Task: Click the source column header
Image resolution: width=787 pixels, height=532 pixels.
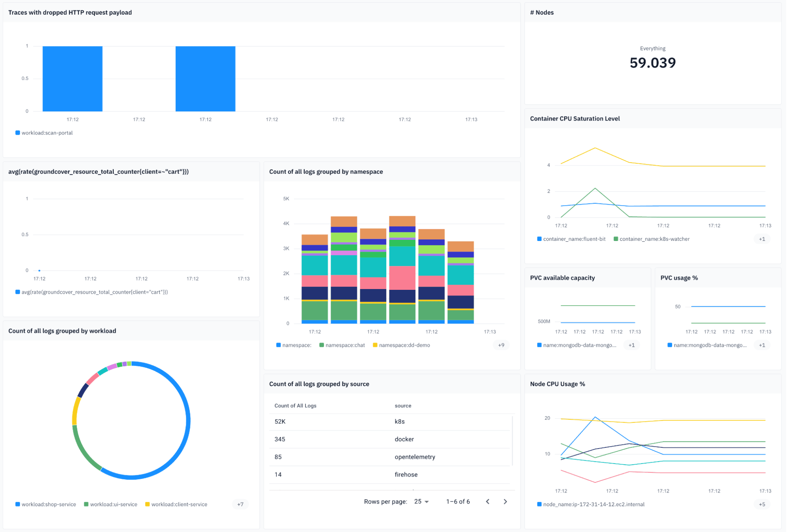Action: tap(403, 406)
